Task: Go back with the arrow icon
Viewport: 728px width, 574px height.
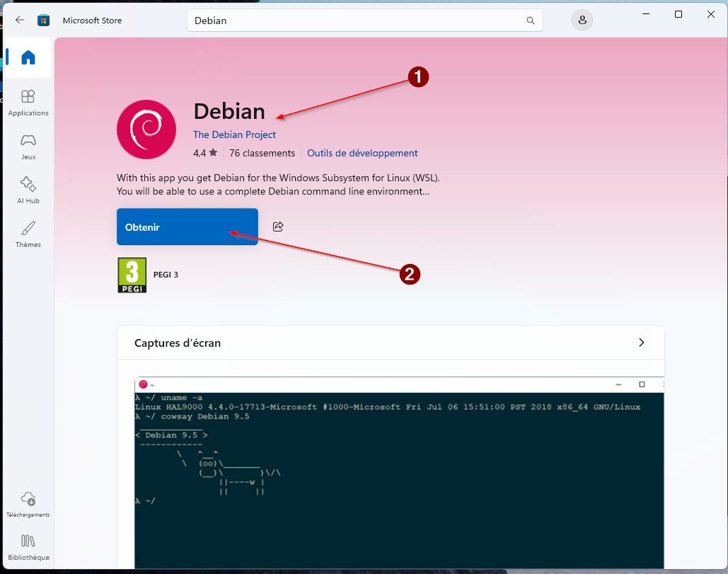Action: (x=20, y=20)
